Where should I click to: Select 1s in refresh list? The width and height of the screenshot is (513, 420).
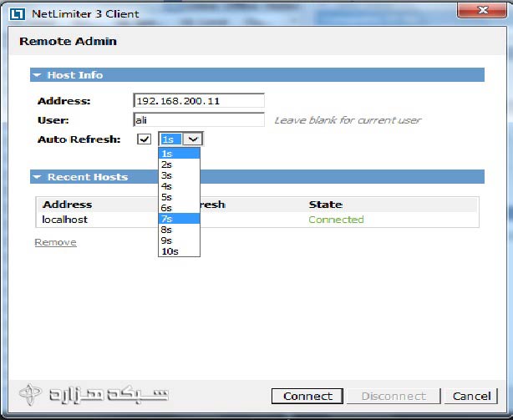[180, 154]
